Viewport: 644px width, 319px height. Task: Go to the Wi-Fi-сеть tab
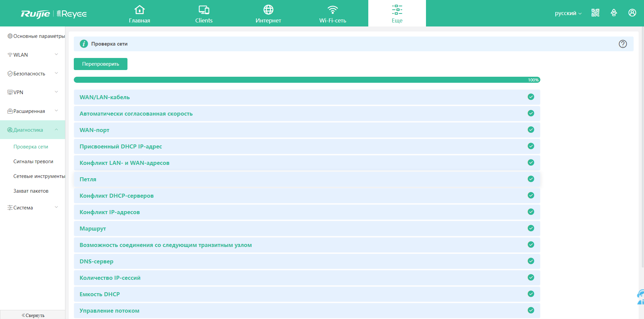pyautogui.click(x=333, y=13)
